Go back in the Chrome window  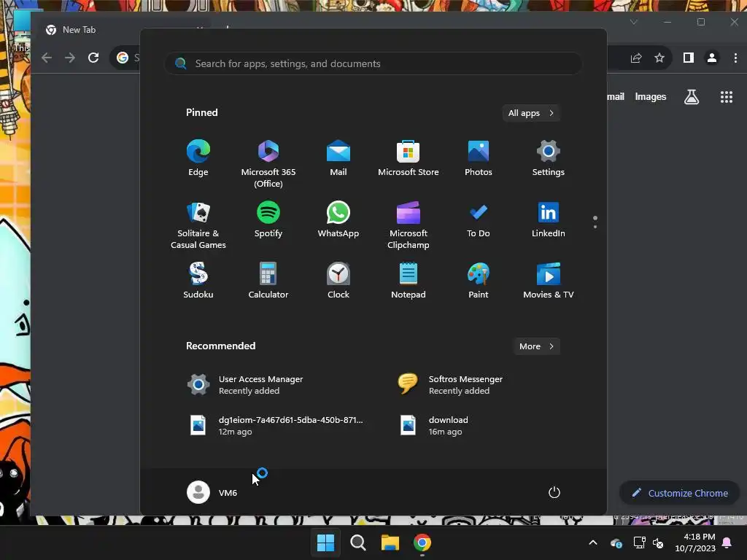[x=47, y=58]
